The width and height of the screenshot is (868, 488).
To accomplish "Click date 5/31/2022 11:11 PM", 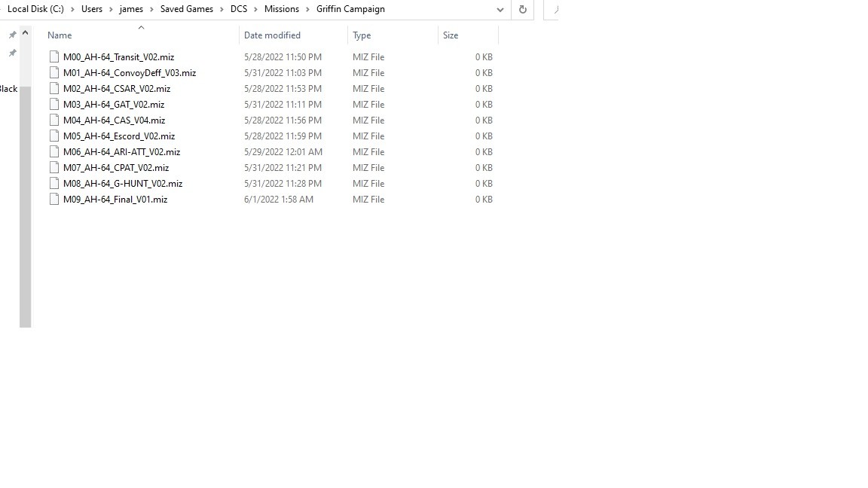I will (283, 104).
